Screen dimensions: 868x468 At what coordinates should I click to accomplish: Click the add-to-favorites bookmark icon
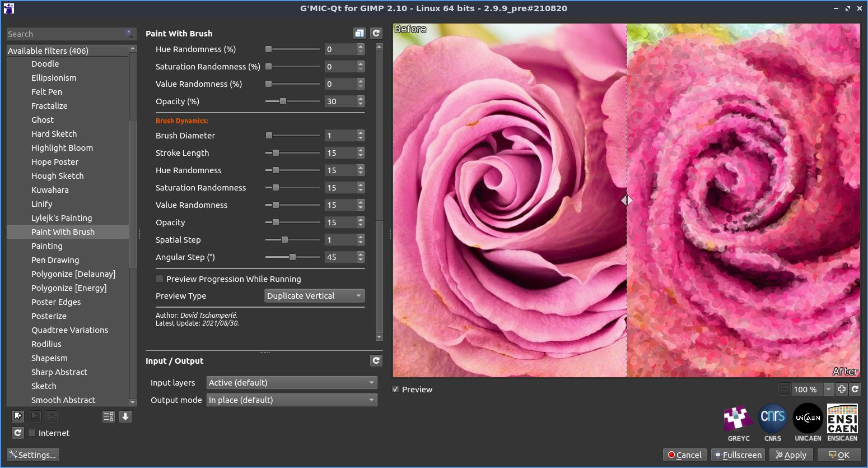point(18,416)
